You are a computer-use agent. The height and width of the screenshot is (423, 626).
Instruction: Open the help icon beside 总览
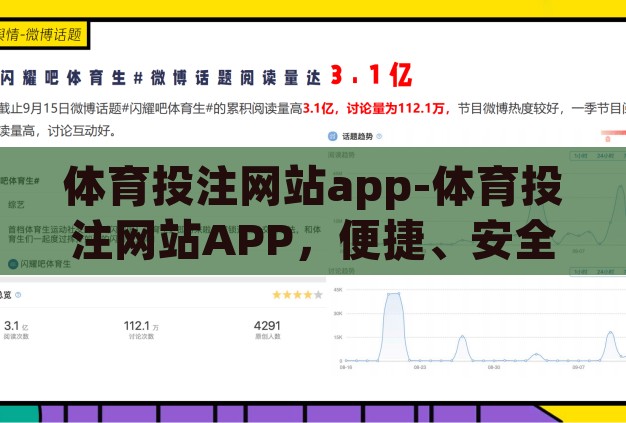18,295
